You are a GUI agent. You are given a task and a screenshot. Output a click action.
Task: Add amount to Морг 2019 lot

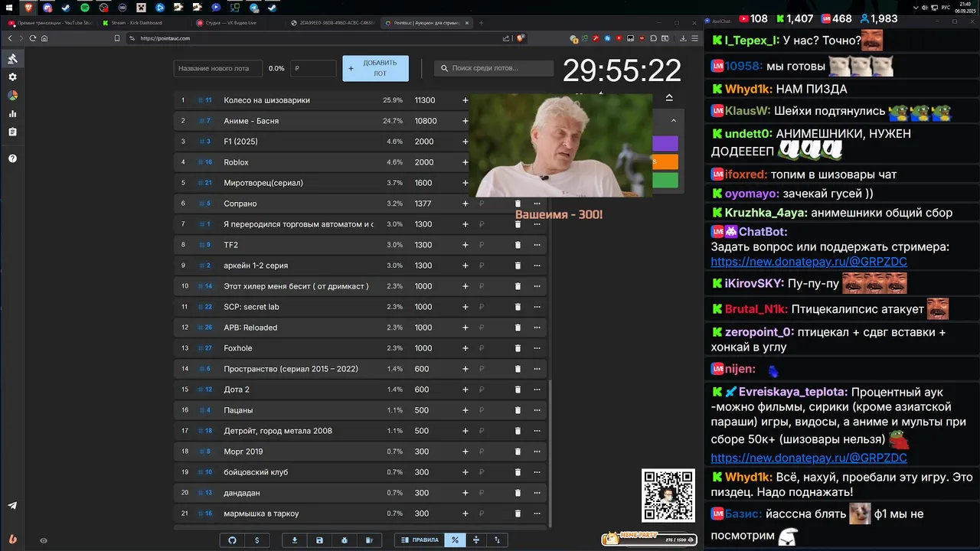[x=465, y=452]
